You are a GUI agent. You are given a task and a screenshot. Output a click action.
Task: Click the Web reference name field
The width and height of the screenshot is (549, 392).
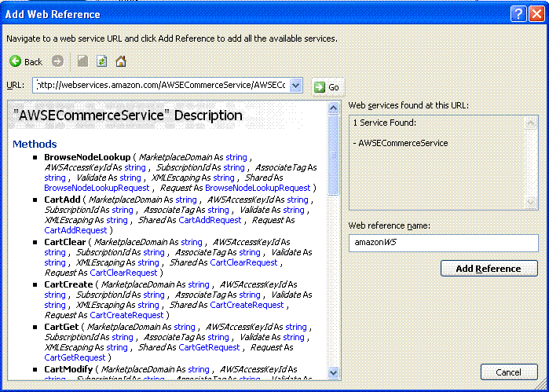click(x=443, y=243)
